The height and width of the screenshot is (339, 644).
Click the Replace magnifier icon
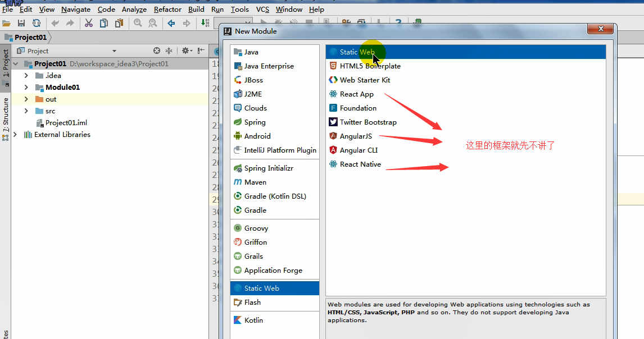(x=153, y=24)
